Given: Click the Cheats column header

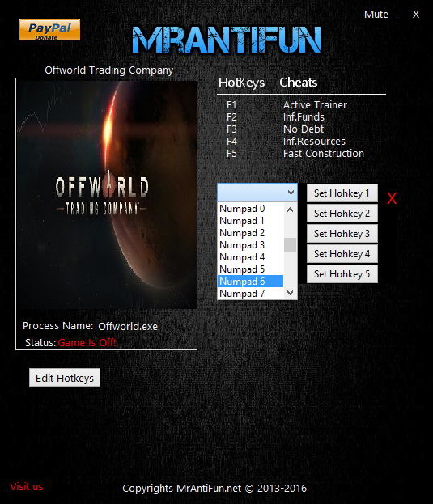Looking at the screenshot, I should coord(299,83).
